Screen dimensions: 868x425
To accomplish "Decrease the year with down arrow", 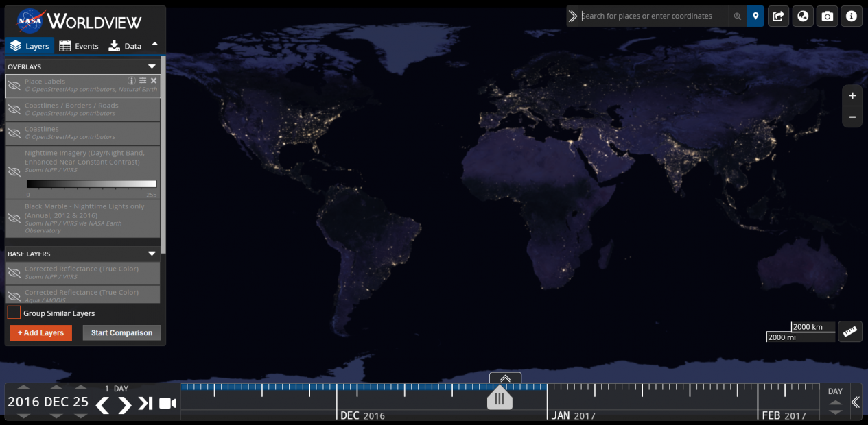I will (x=23, y=415).
